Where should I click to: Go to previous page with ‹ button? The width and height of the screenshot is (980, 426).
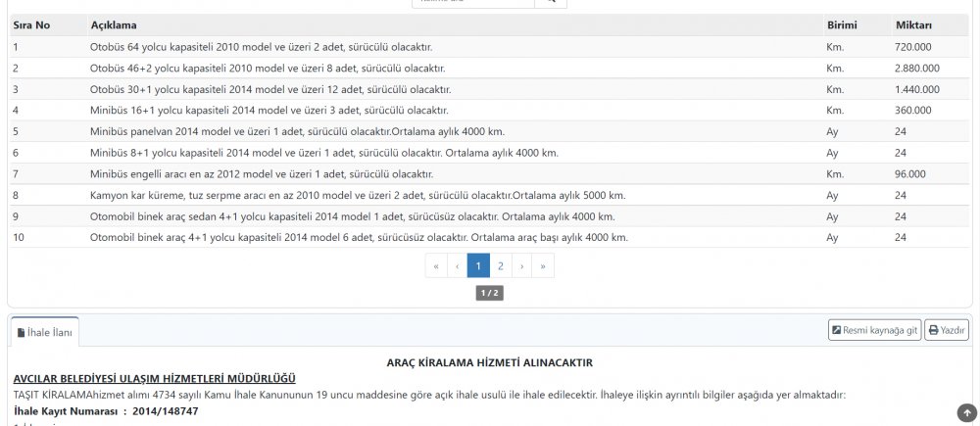(457, 265)
